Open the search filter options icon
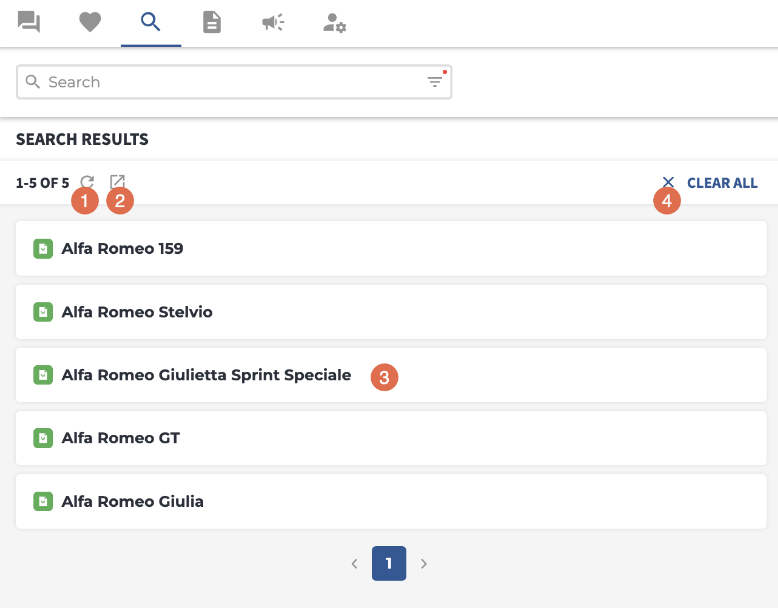Screen dimensions: 778x608 coord(435,81)
